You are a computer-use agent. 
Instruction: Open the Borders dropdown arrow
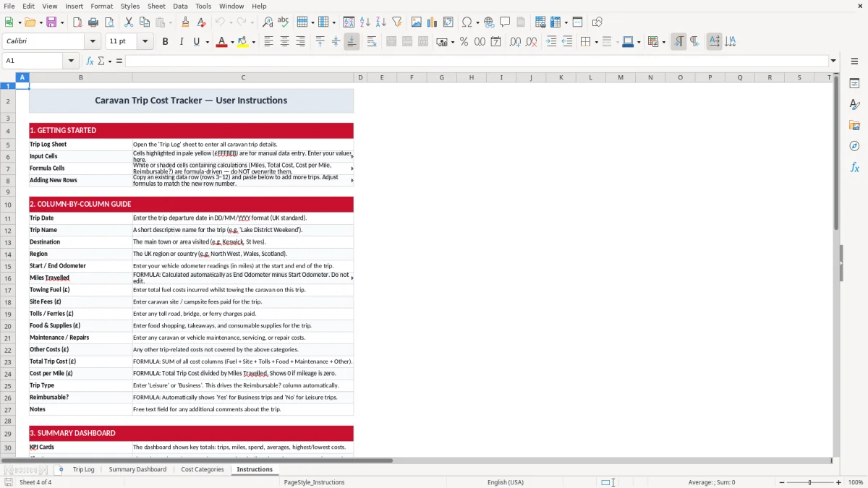point(596,42)
